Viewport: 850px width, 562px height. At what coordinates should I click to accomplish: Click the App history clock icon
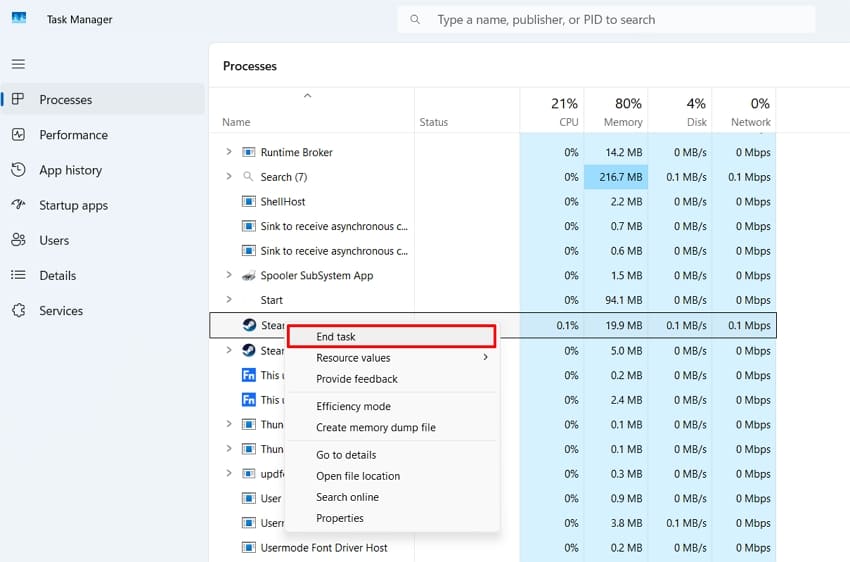pos(18,170)
